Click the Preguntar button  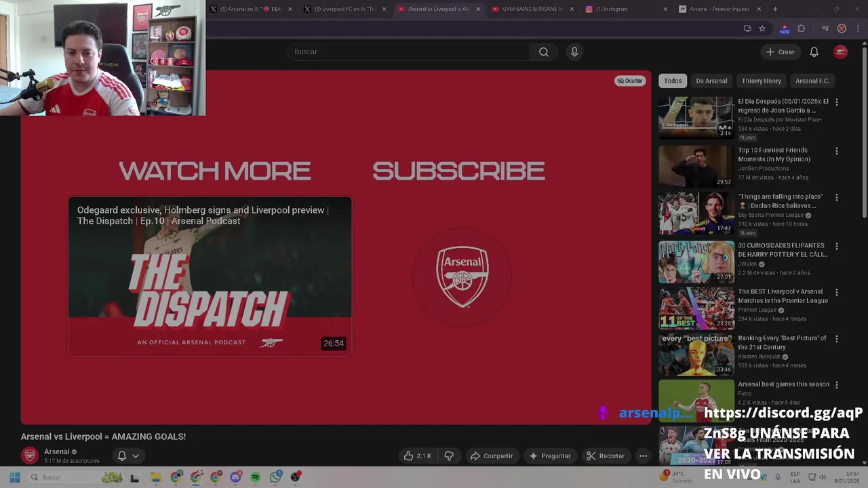[549, 456]
